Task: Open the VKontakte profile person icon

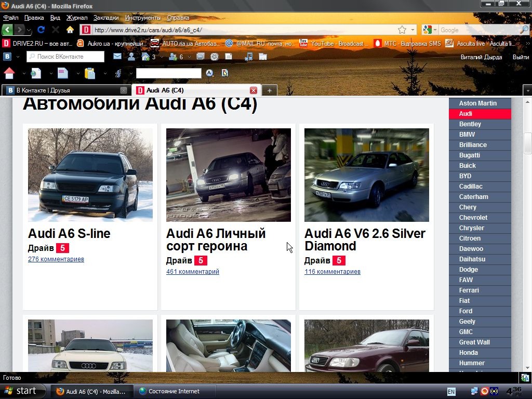Action: (131, 57)
